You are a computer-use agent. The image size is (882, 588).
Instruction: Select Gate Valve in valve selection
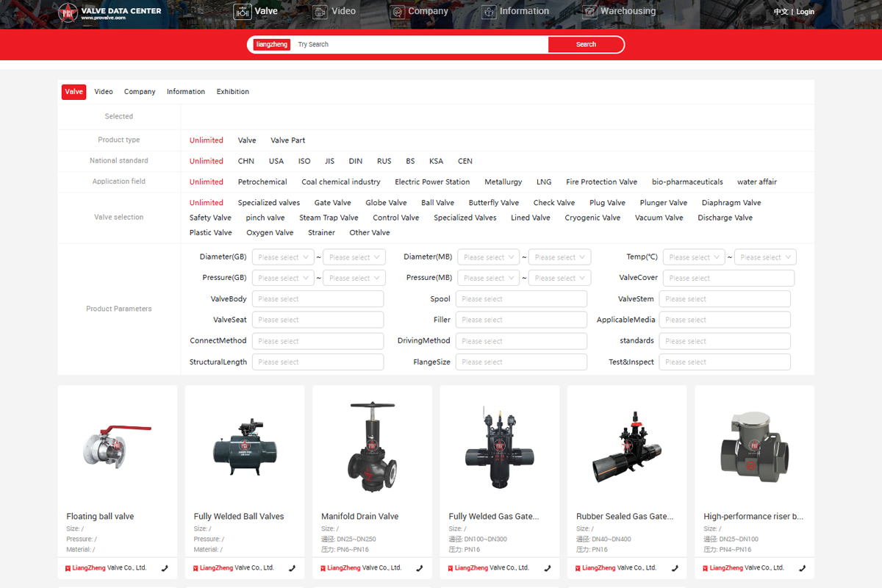tap(332, 203)
